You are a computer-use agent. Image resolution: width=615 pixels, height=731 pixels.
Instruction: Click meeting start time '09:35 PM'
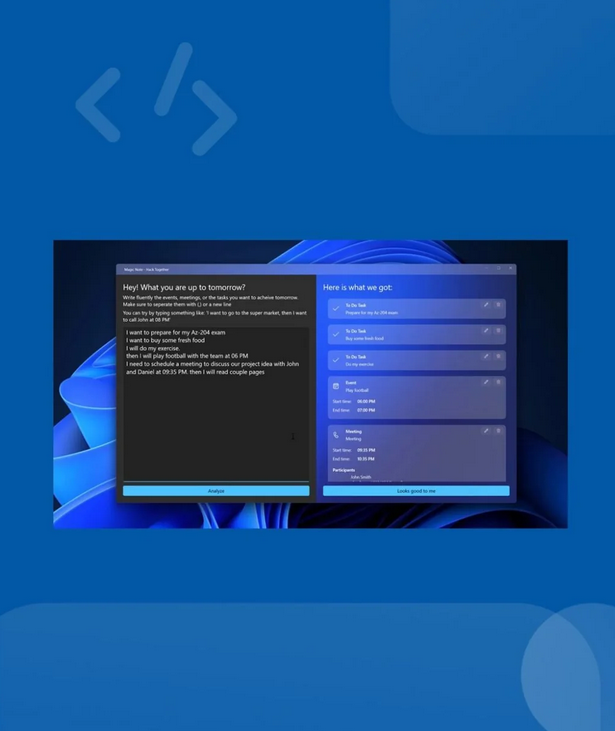point(366,450)
